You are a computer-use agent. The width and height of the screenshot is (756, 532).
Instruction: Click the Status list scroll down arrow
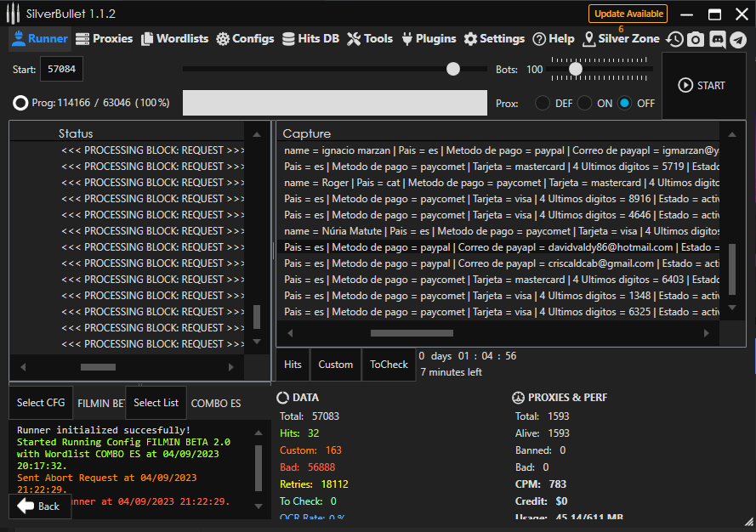257,341
